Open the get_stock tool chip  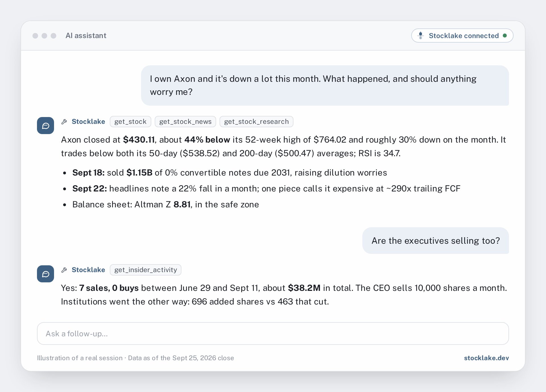[130, 122]
